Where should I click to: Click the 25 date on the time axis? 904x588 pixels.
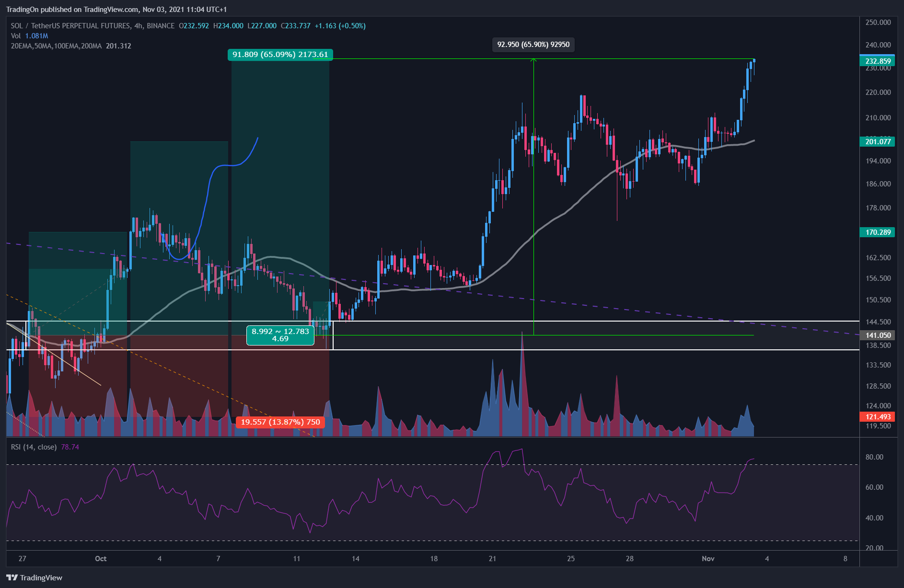click(571, 559)
